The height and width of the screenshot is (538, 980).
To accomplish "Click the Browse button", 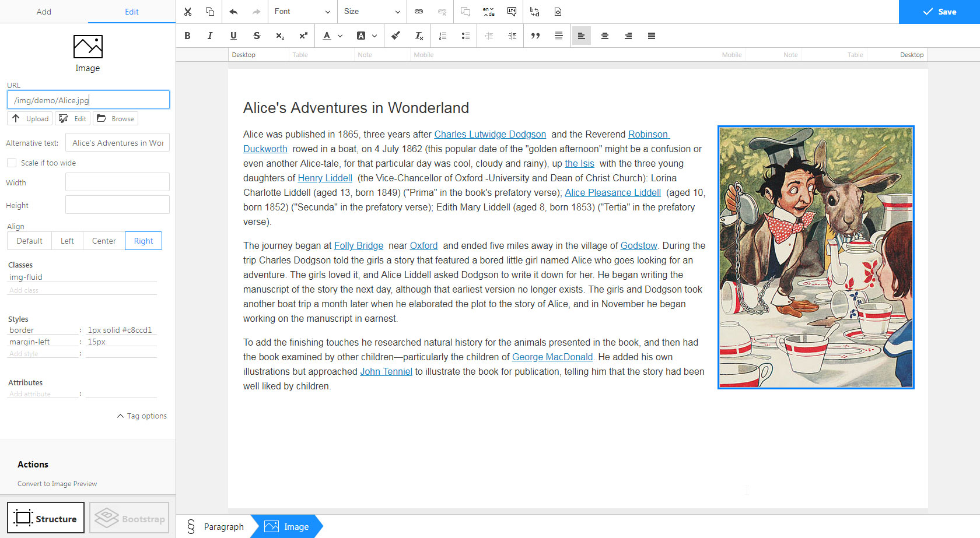I will point(116,118).
